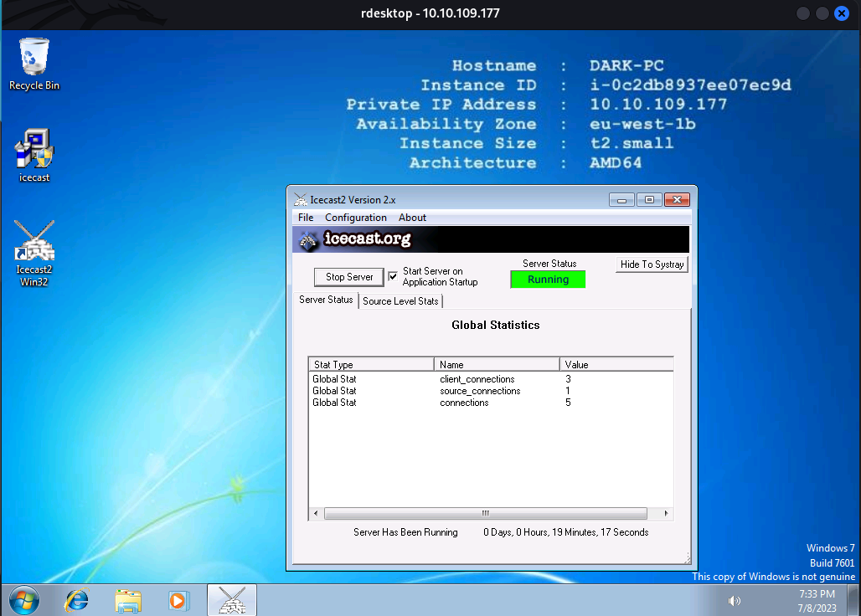Click the Show Desktop strip on the taskbar
The height and width of the screenshot is (616, 861).
pos(853,600)
